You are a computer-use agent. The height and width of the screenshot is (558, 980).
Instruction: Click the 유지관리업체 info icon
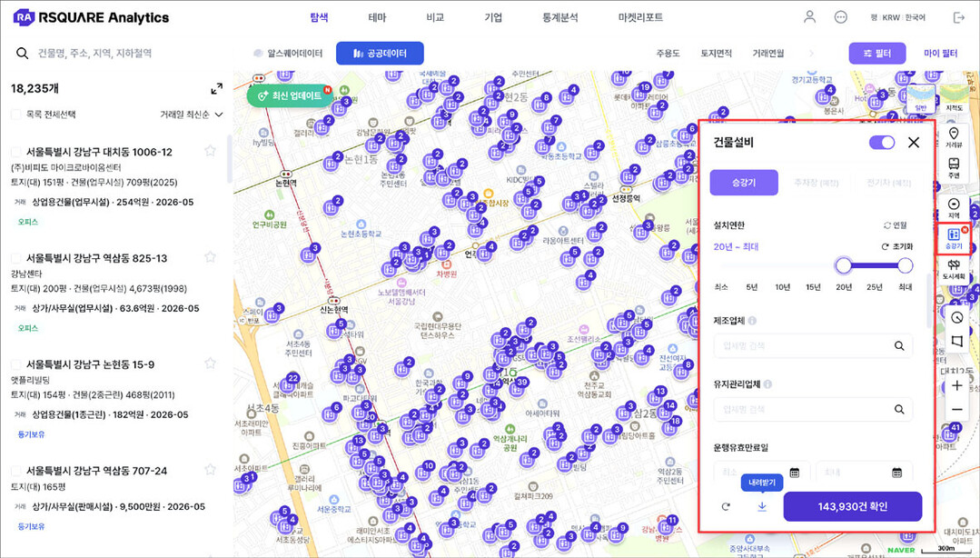(767, 384)
